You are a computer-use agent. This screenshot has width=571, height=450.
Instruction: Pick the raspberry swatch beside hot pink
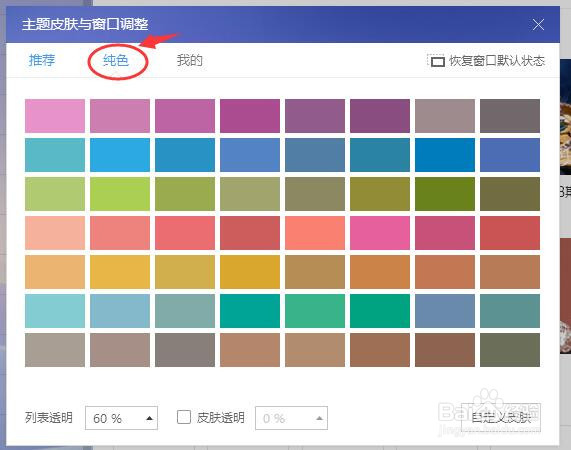tap(445, 233)
